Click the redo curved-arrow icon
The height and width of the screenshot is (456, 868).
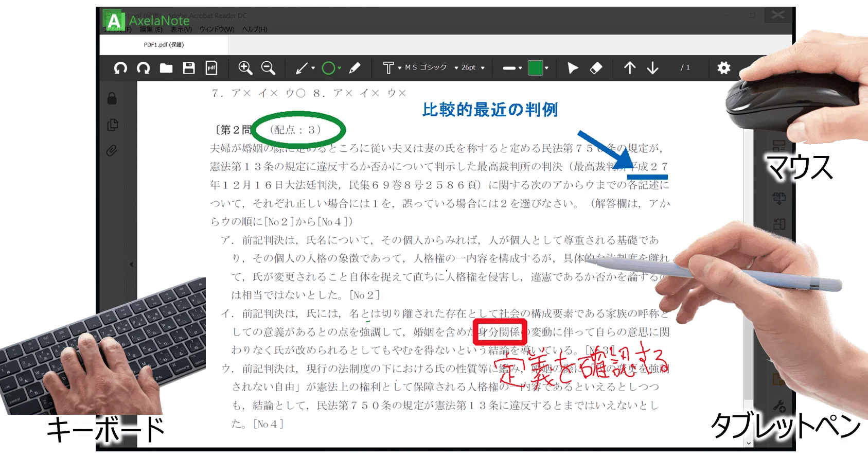pyautogui.click(x=144, y=68)
